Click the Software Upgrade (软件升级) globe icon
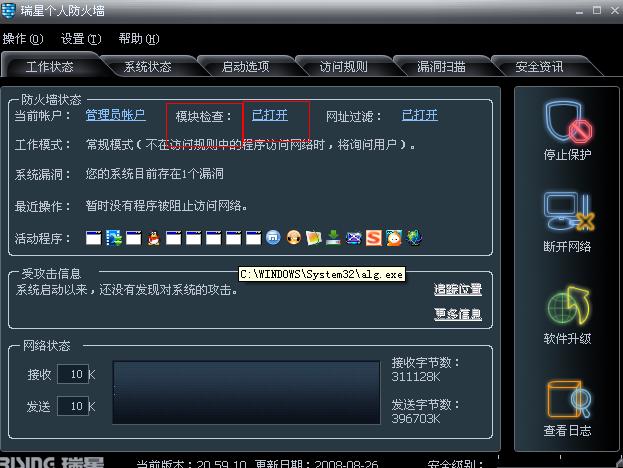 (x=568, y=305)
